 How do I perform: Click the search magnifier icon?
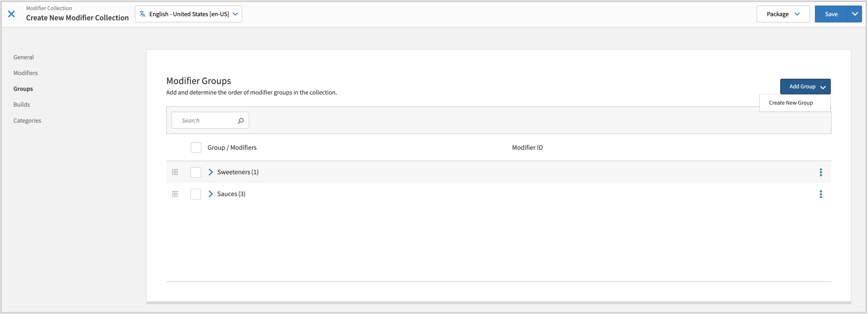(x=240, y=120)
